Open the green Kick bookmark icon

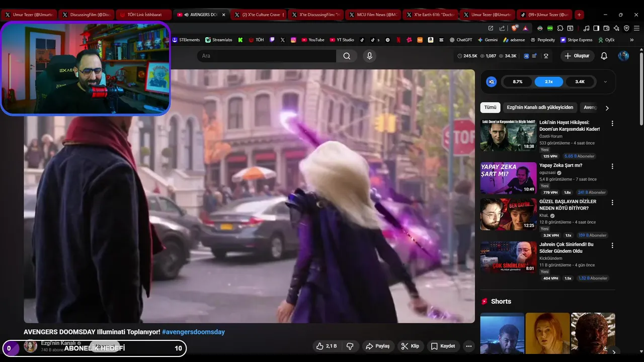(240, 40)
